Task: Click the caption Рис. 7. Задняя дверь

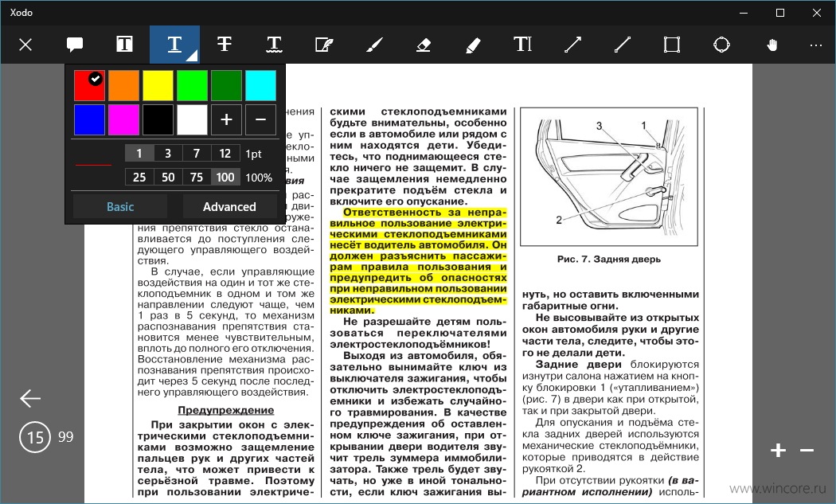Action: 609,260
